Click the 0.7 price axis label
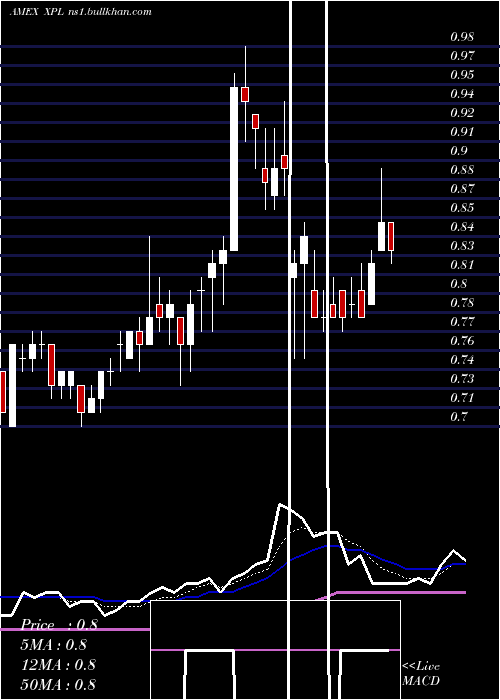The width and height of the screenshot is (500, 700). point(458,416)
